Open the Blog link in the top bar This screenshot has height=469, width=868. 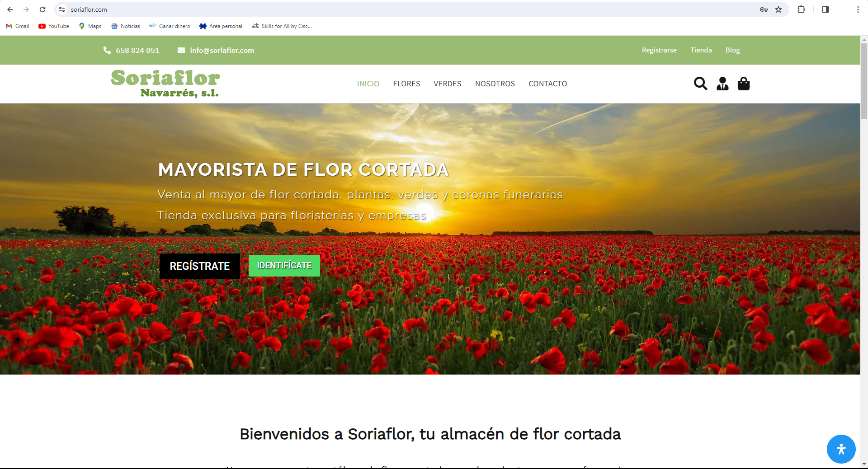(x=732, y=50)
